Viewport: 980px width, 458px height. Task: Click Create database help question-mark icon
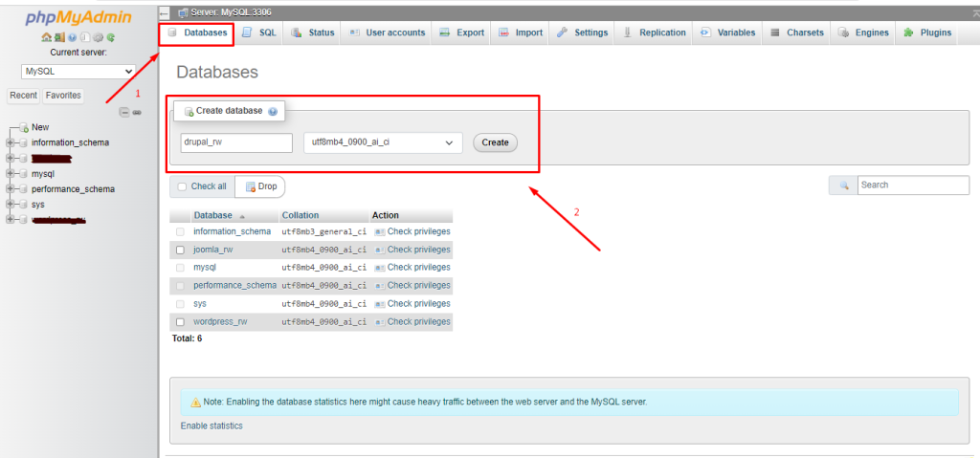(x=273, y=111)
